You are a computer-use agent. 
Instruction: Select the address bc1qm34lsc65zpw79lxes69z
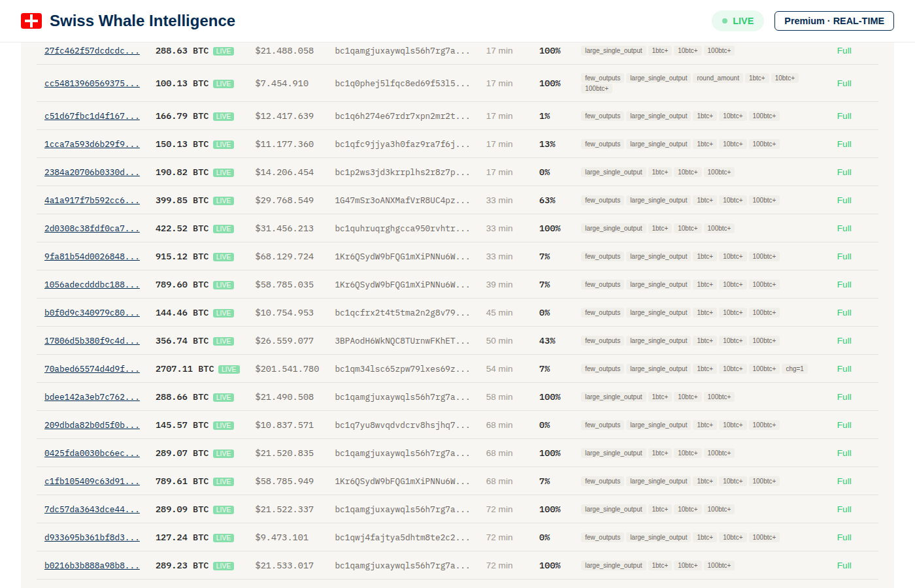pyautogui.click(x=403, y=368)
